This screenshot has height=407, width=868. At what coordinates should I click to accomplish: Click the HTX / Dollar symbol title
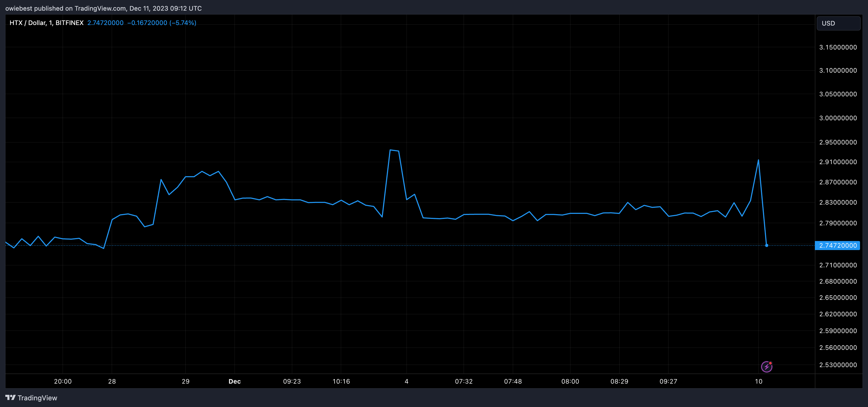pos(46,23)
